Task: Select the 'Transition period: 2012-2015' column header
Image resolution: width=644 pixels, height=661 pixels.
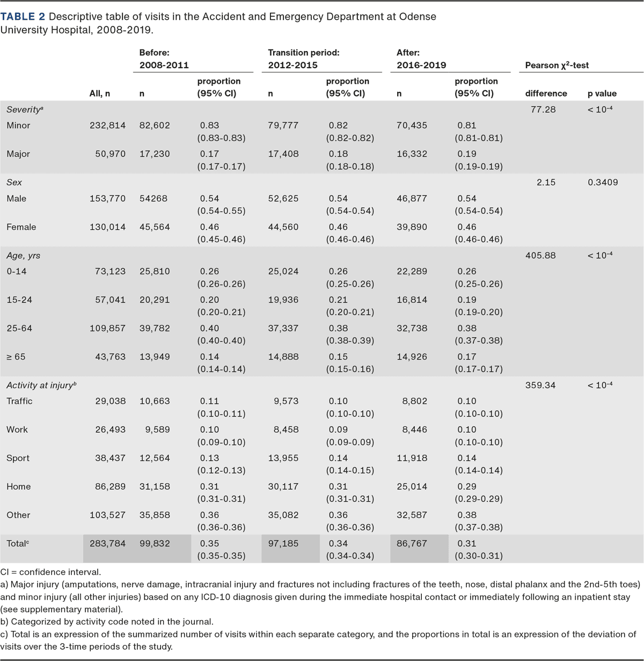Action: [x=303, y=59]
